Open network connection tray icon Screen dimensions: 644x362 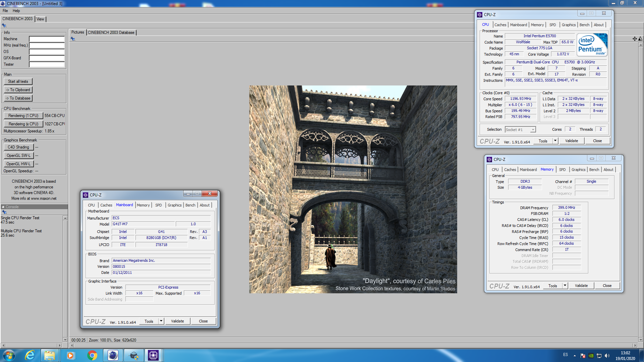pyautogui.click(x=599, y=356)
